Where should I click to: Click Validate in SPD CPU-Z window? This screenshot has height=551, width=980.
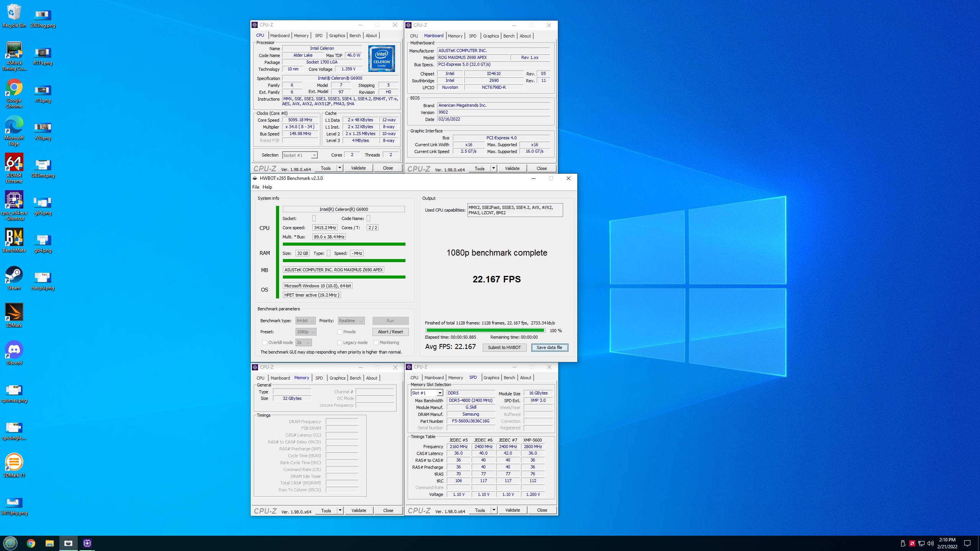[512, 510]
